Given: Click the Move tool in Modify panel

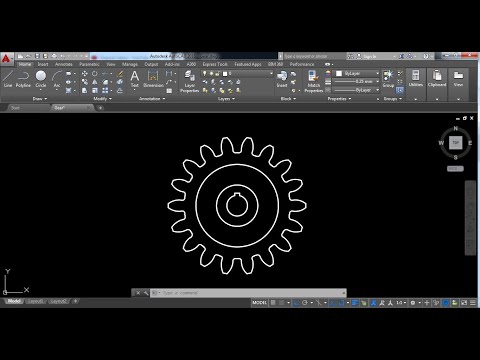Looking at the screenshot, I should click(85, 73).
